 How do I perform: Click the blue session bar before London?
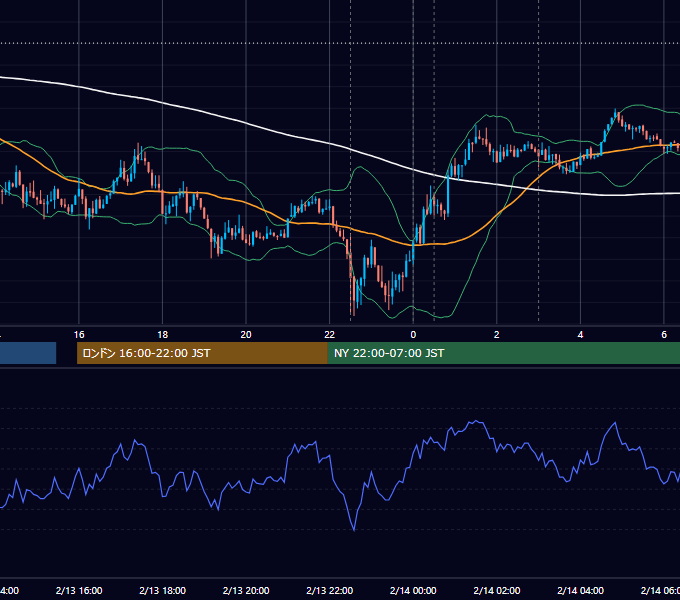(x=28, y=353)
